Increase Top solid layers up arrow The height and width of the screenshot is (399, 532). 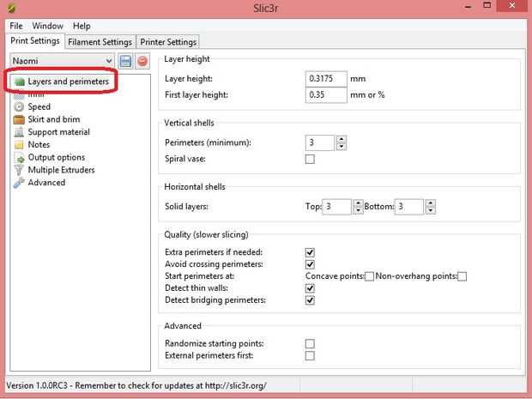click(x=359, y=203)
